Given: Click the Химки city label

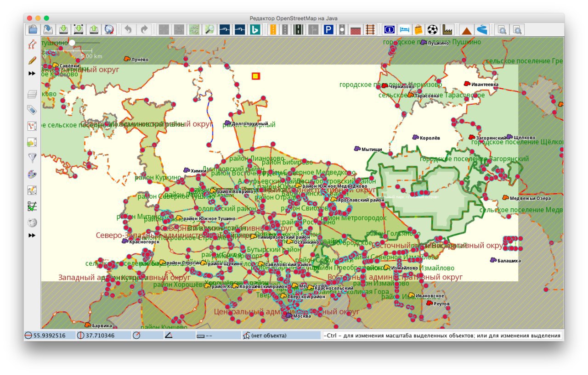Looking at the screenshot, I should tap(199, 170).
